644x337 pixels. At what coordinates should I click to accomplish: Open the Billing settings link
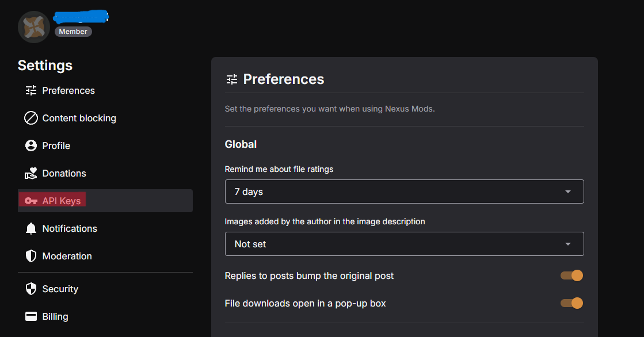(x=55, y=316)
